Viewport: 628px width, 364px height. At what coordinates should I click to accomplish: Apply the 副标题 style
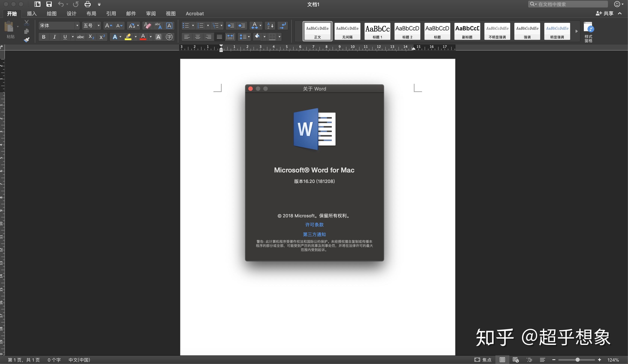(467, 31)
